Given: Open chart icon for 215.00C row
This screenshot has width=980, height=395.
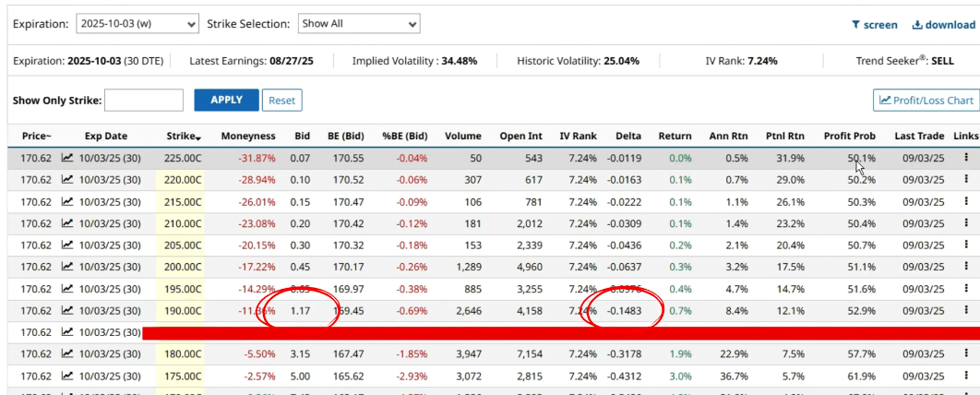Looking at the screenshot, I should [66, 201].
